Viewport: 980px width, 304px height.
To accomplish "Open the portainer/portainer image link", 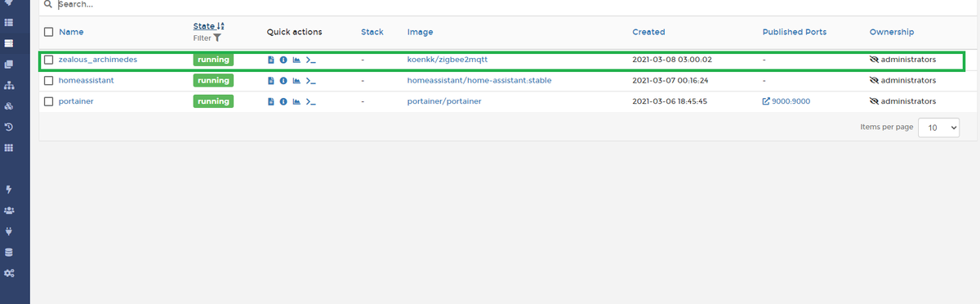I will [x=444, y=101].
